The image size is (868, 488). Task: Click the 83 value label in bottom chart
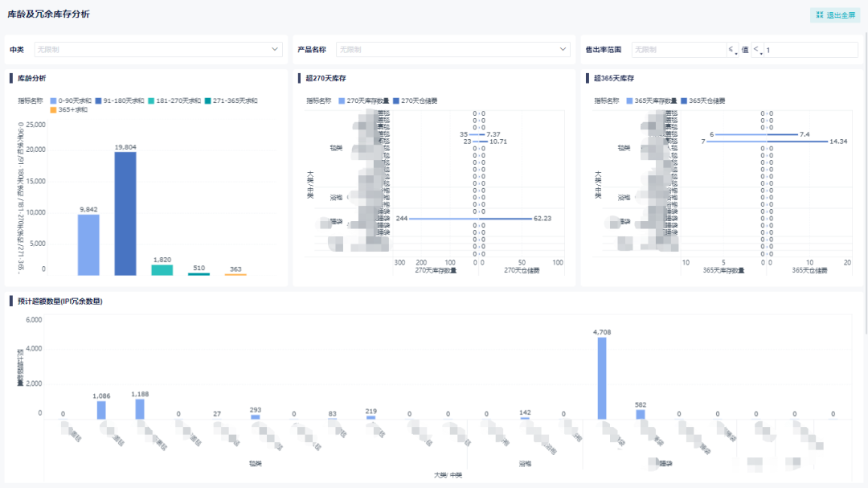coord(332,414)
